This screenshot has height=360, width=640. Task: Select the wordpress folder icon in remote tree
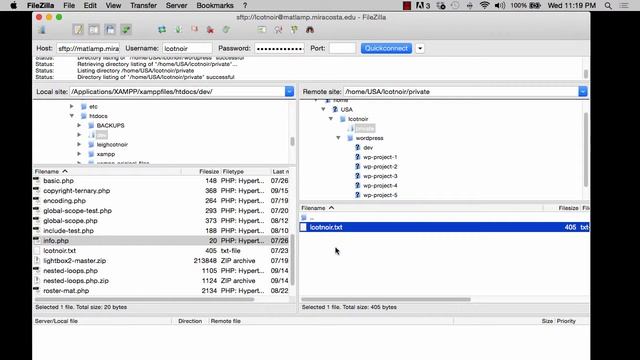[x=350, y=138]
